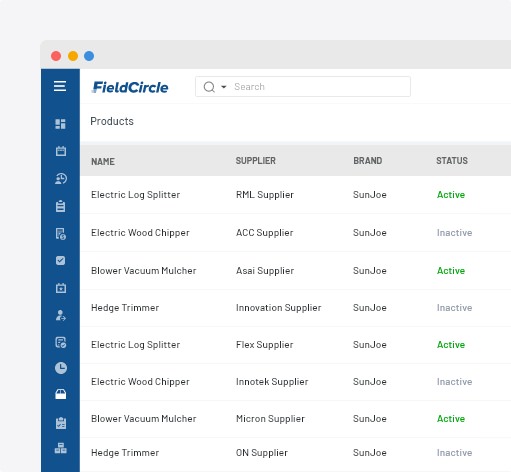Click Inactive status in ACC Supplier row
511x472 pixels.
tap(454, 233)
